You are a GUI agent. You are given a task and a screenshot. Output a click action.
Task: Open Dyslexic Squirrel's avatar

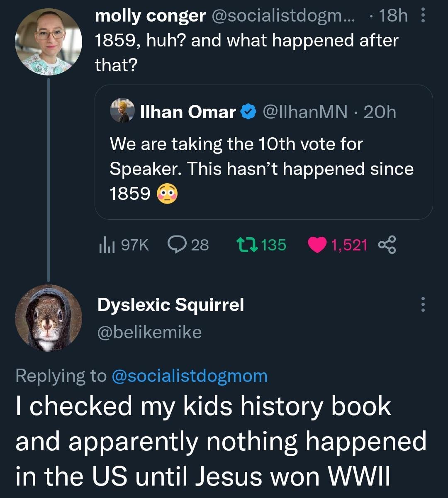click(x=49, y=318)
